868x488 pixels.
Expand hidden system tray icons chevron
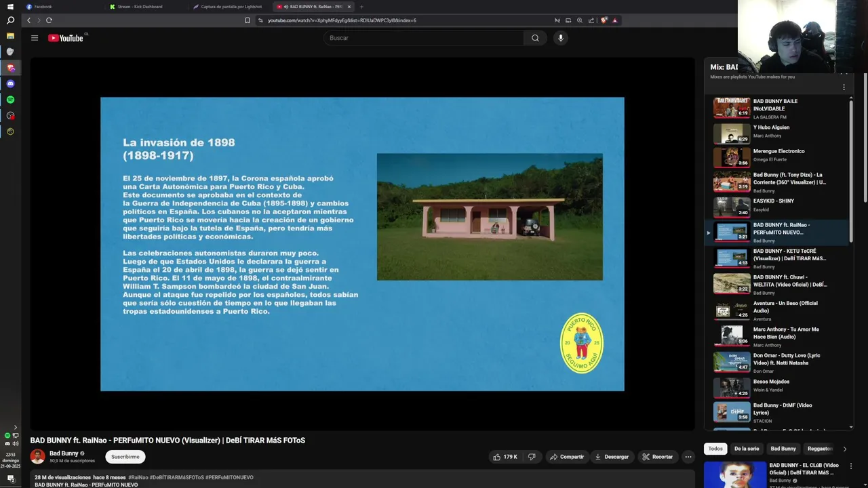(x=16, y=427)
